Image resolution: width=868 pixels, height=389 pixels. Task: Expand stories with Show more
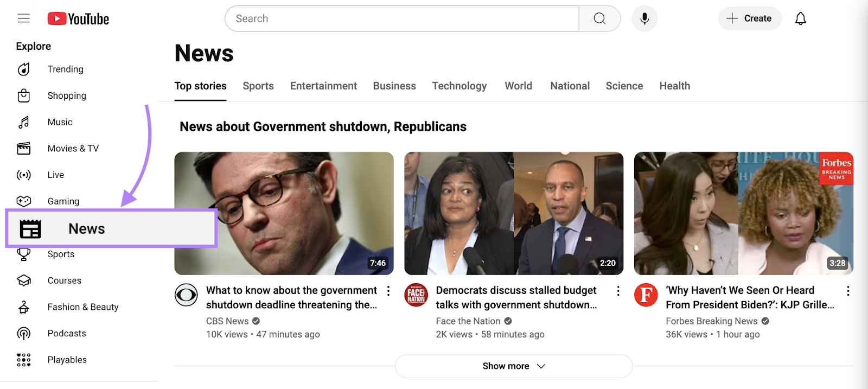tap(513, 366)
